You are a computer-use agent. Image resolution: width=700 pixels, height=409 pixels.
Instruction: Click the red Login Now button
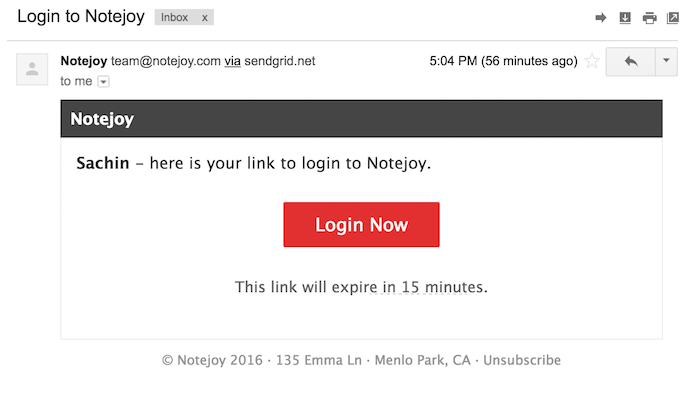tap(361, 224)
